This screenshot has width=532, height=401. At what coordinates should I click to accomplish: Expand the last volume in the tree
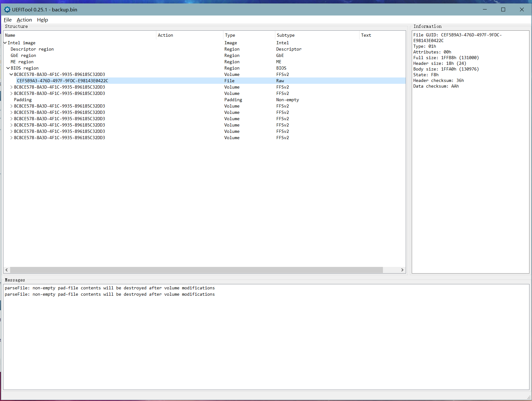click(x=11, y=138)
